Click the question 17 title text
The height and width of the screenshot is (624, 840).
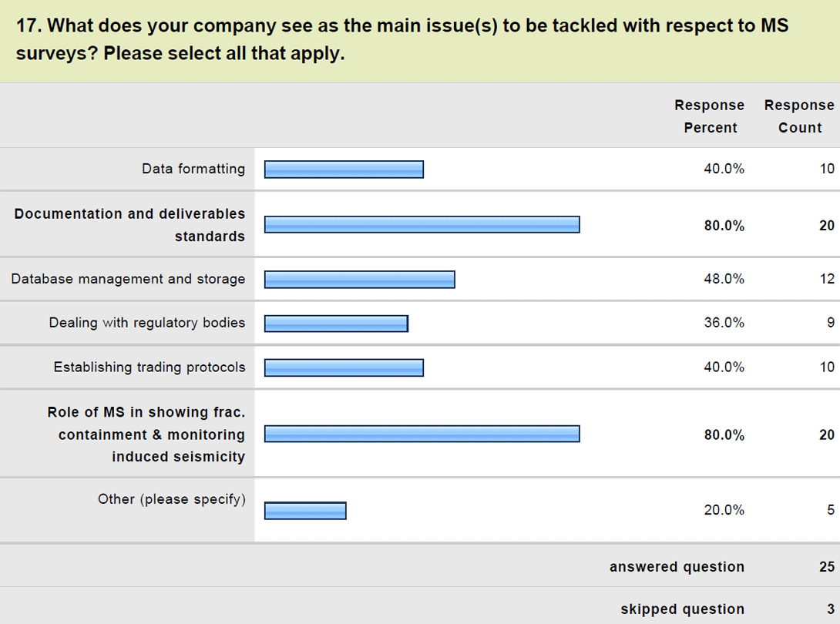pos(402,39)
